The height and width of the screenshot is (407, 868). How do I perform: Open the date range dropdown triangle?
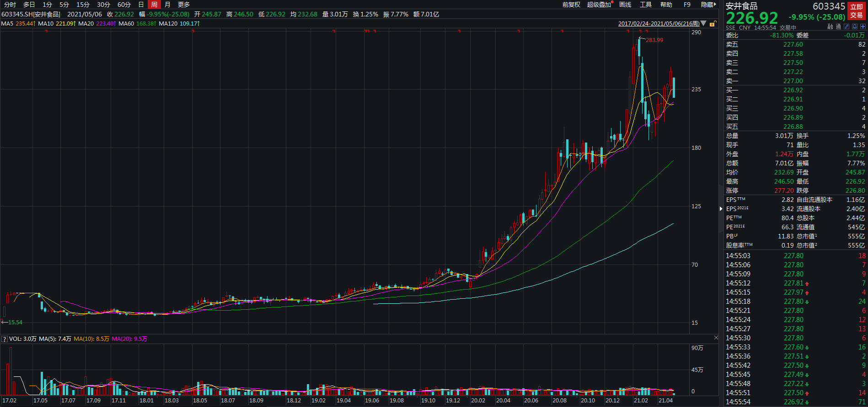703,23
